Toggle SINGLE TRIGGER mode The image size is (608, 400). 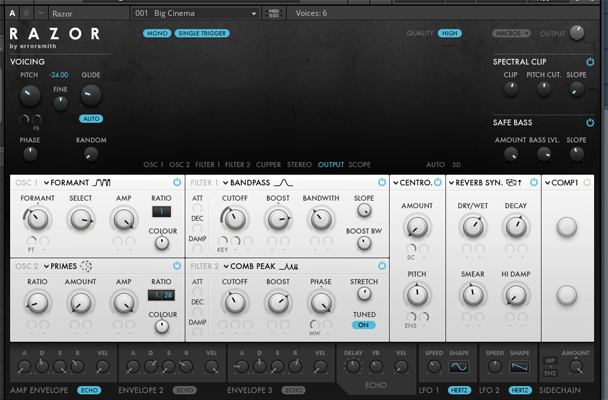[202, 33]
